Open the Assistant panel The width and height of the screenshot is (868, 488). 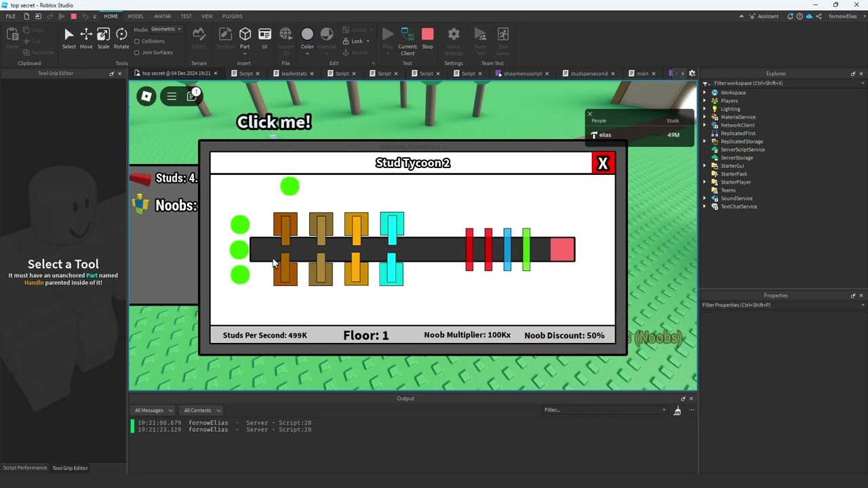(764, 16)
